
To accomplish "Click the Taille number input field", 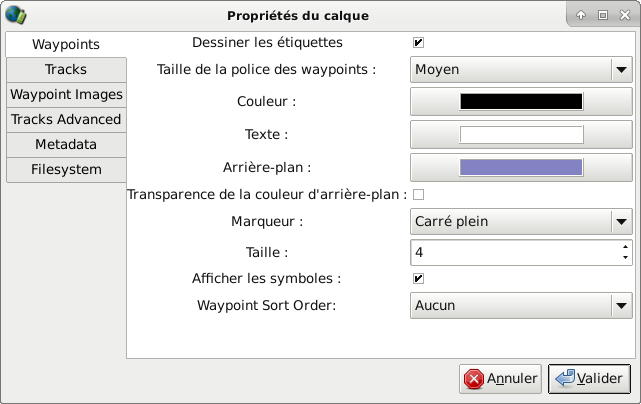I will [x=515, y=252].
